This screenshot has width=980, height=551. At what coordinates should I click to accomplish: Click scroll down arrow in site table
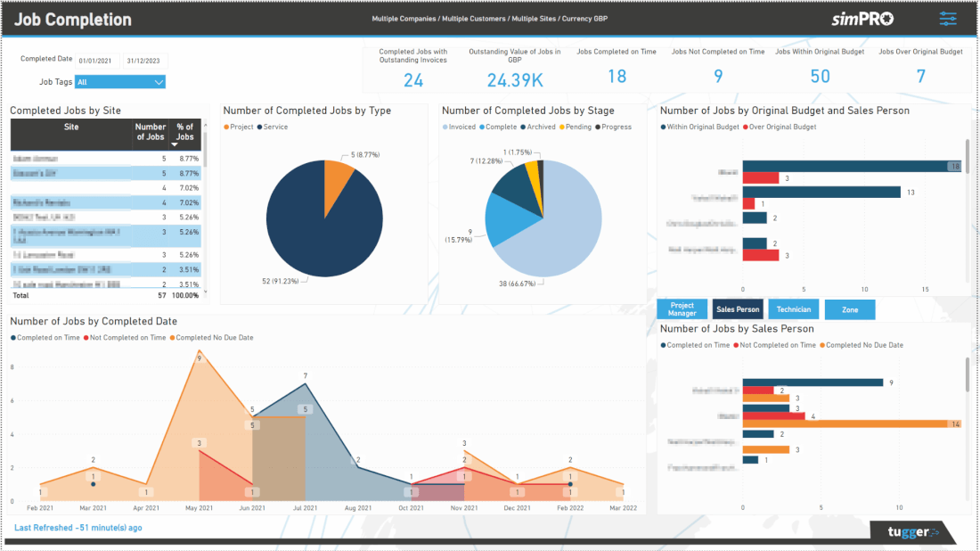click(x=205, y=292)
